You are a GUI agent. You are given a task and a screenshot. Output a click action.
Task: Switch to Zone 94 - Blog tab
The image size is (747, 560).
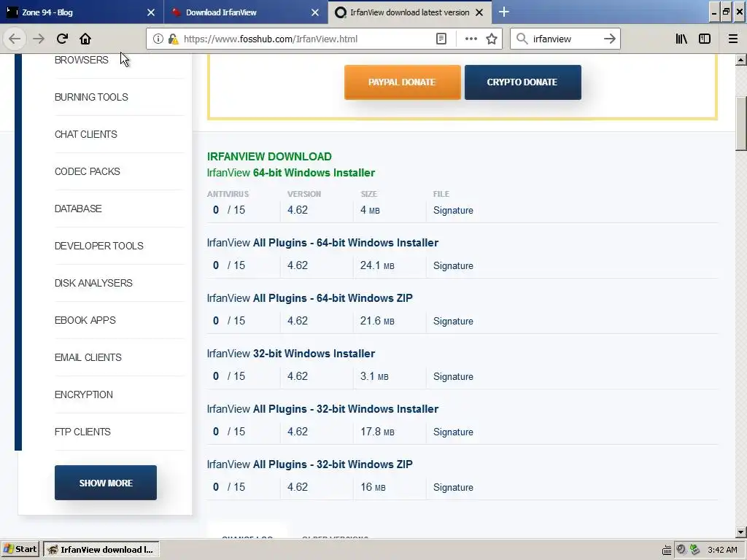tap(81, 12)
